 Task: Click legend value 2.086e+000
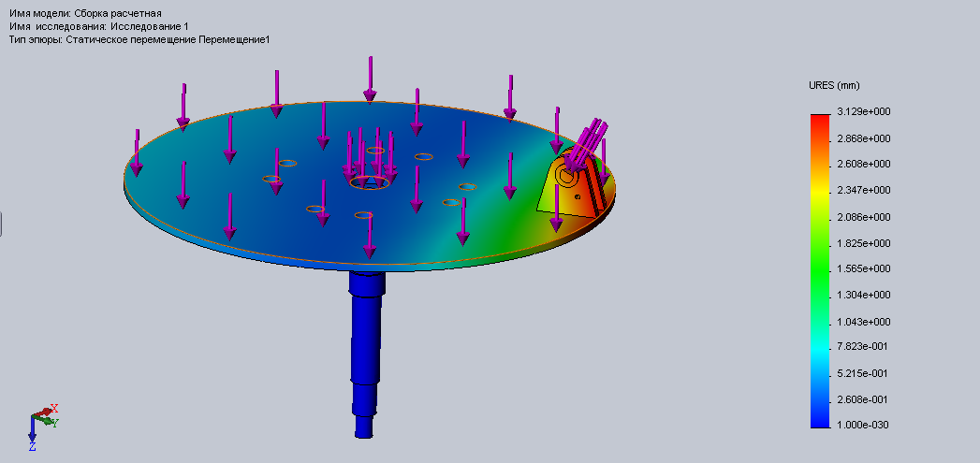[863, 217]
